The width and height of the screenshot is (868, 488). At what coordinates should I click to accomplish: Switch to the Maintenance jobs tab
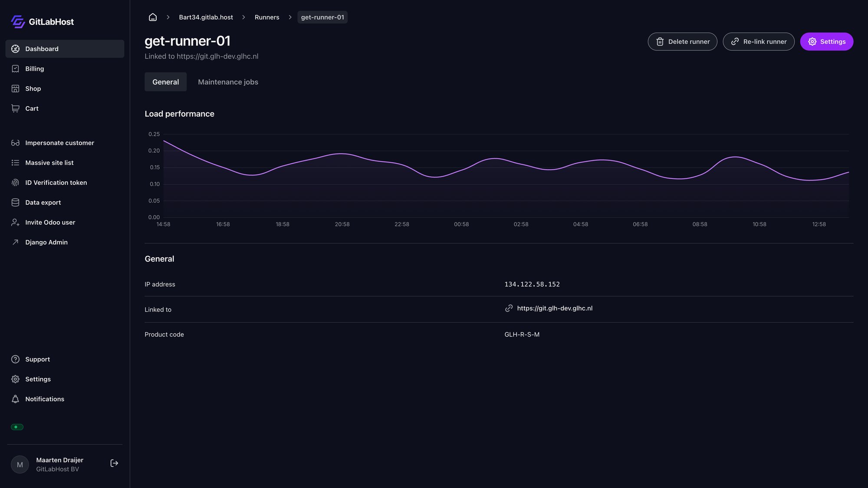click(x=228, y=82)
